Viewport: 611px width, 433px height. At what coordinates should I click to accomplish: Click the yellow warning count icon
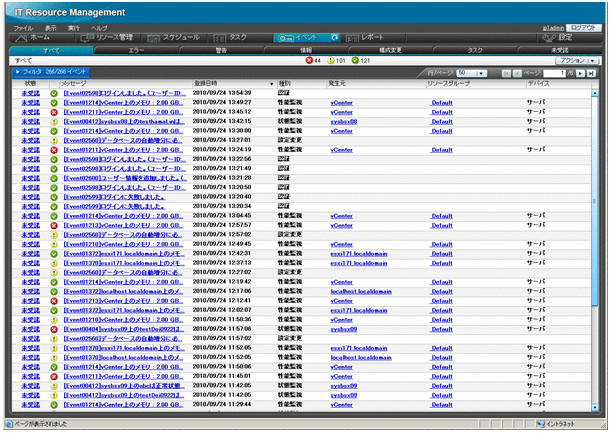click(331, 60)
